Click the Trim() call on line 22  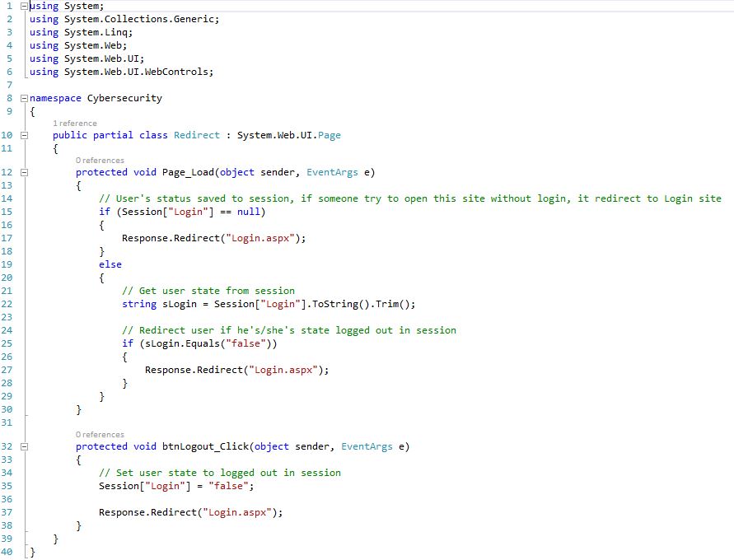395,304
